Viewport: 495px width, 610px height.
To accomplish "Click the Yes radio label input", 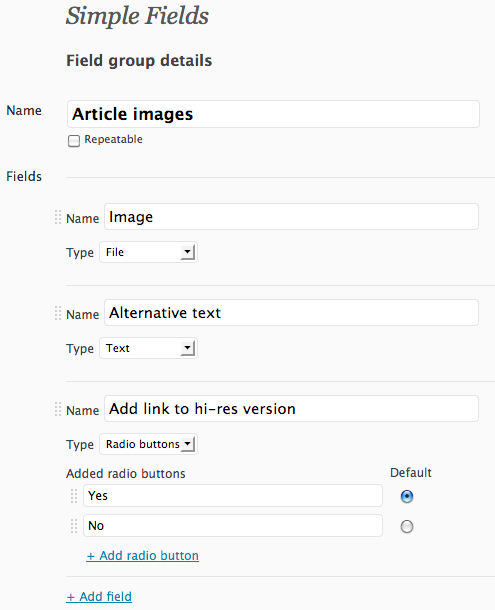I will tap(233, 496).
